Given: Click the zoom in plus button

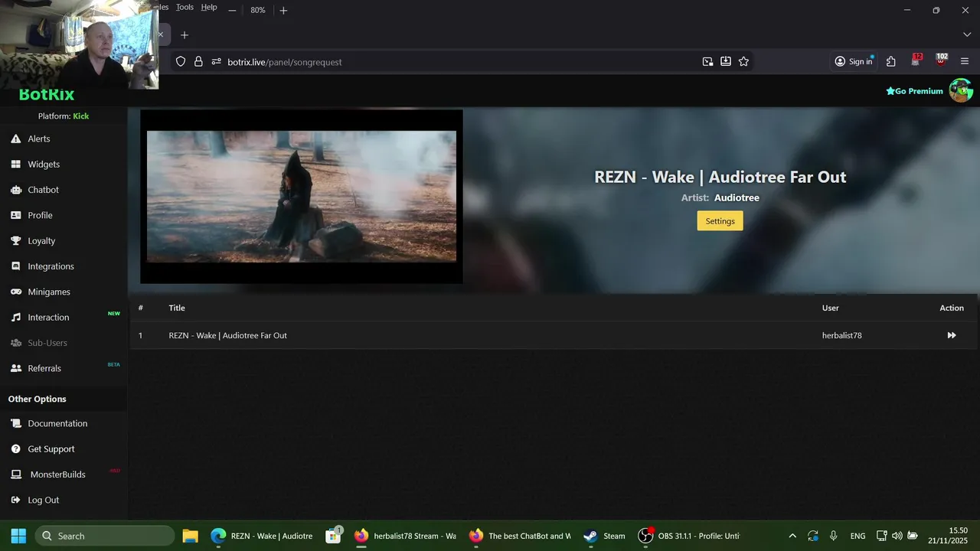Looking at the screenshot, I should [283, 10].
